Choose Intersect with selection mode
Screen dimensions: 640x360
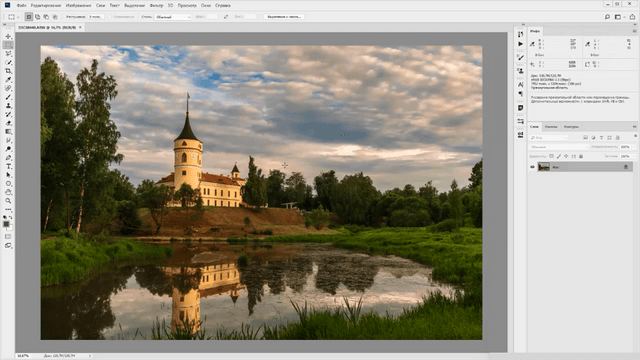(55, 17)
